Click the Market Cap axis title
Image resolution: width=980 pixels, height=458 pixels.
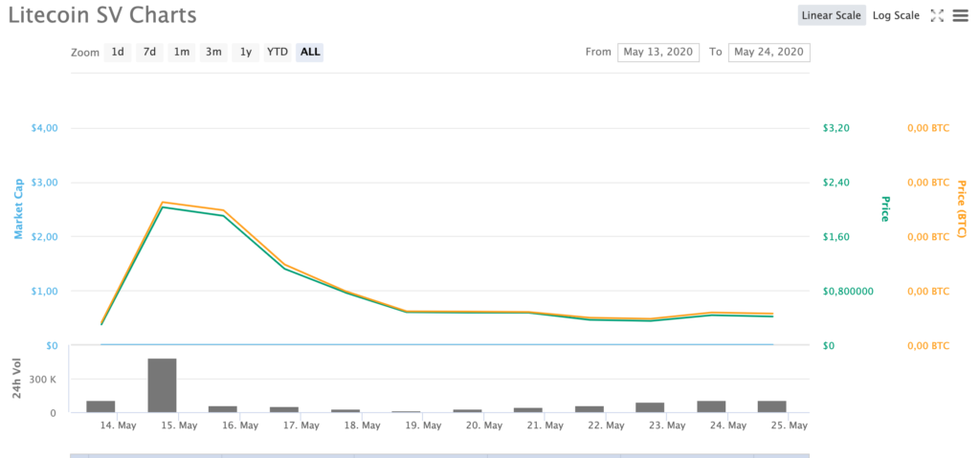19,208
